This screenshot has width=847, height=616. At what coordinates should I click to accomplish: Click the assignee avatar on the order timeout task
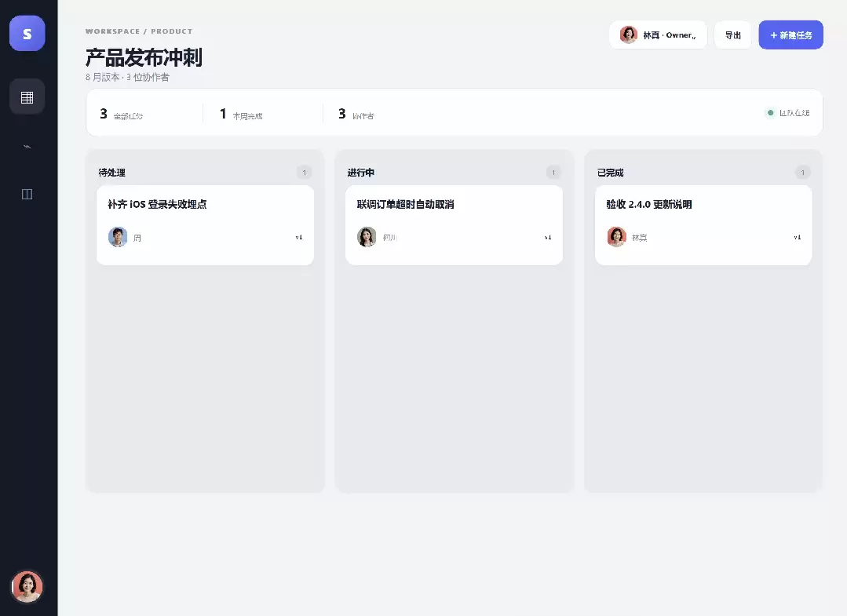367,237
